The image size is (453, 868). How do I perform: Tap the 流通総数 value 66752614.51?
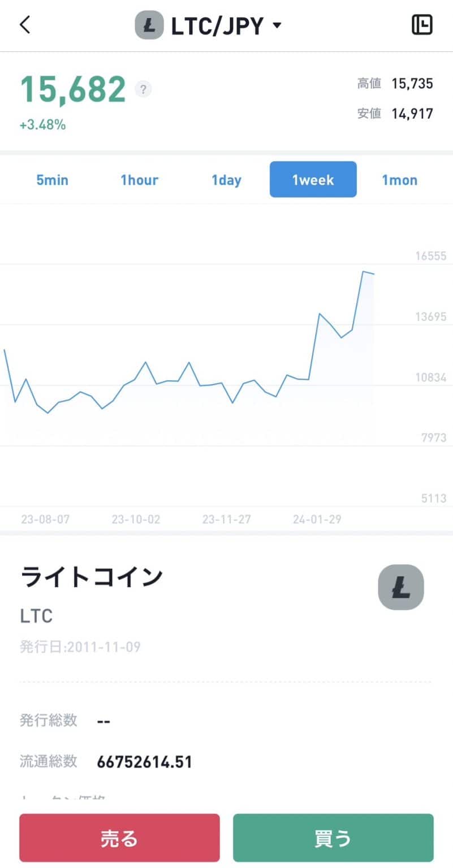pos(144,762)
